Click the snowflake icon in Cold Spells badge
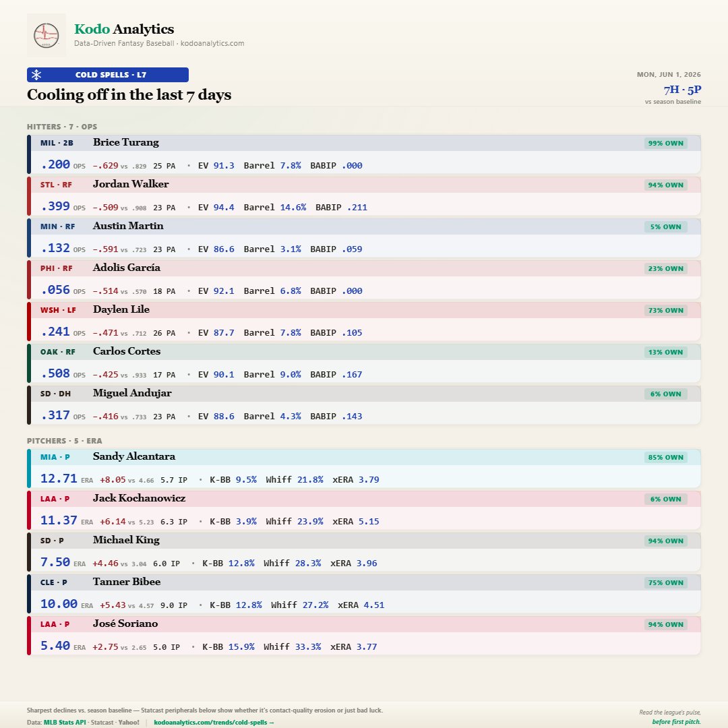 point(36,75)
